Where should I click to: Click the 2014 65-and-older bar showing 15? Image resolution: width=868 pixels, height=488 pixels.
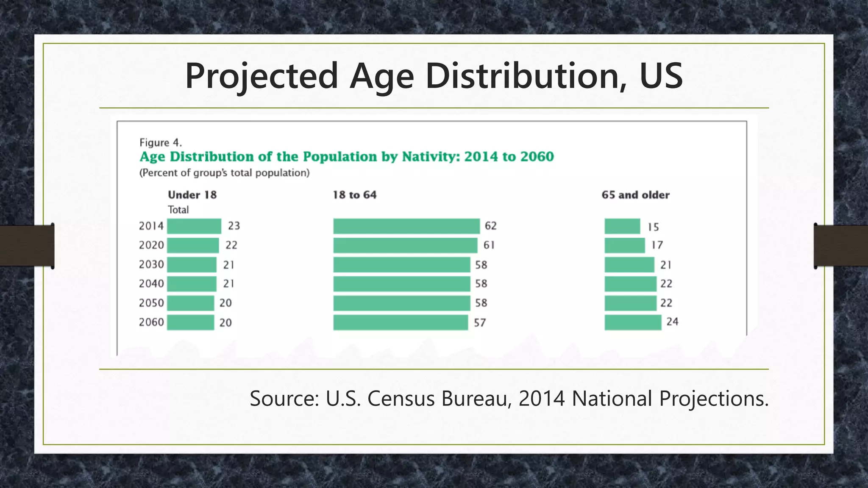click(x=622, y=226)
